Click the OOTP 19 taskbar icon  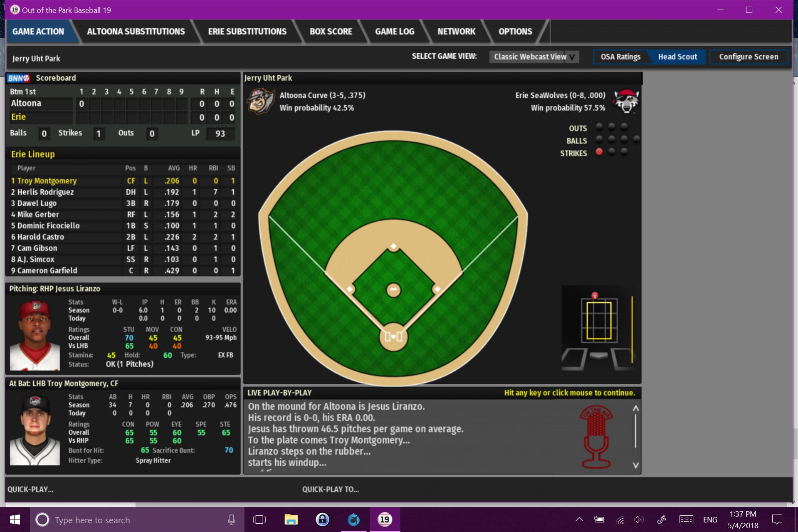pyautogui.click(x=385, y=520)
